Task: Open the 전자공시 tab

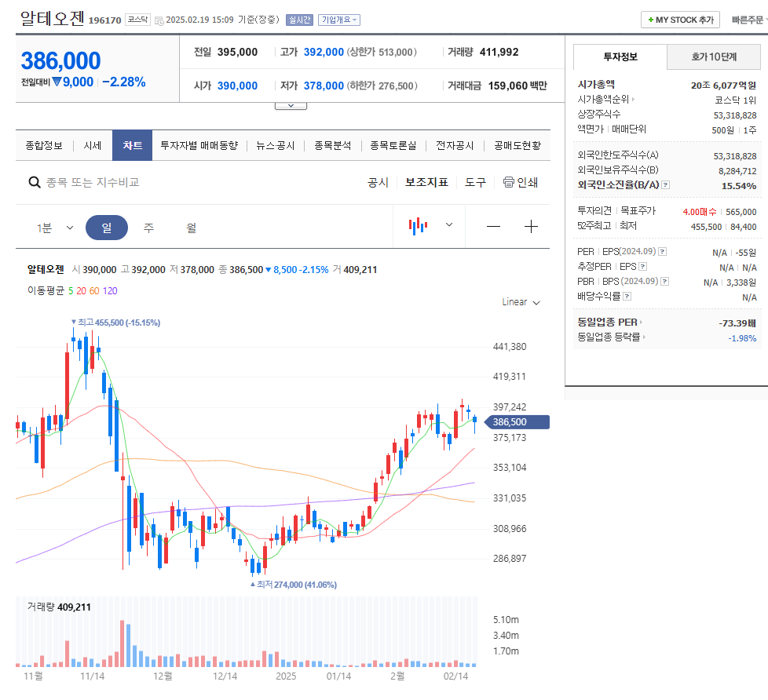Action: point(455,145)
